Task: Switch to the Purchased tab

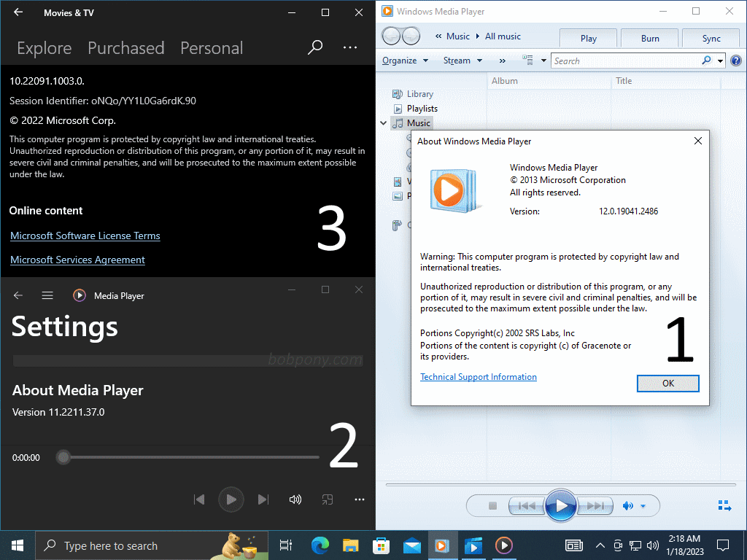Action: (125, 48)
